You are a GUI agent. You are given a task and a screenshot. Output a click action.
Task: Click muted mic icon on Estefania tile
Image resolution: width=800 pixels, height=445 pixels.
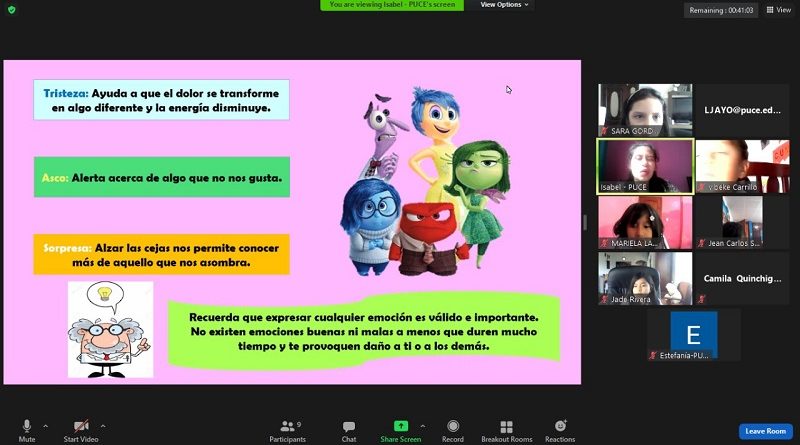[x=653, y=356]
